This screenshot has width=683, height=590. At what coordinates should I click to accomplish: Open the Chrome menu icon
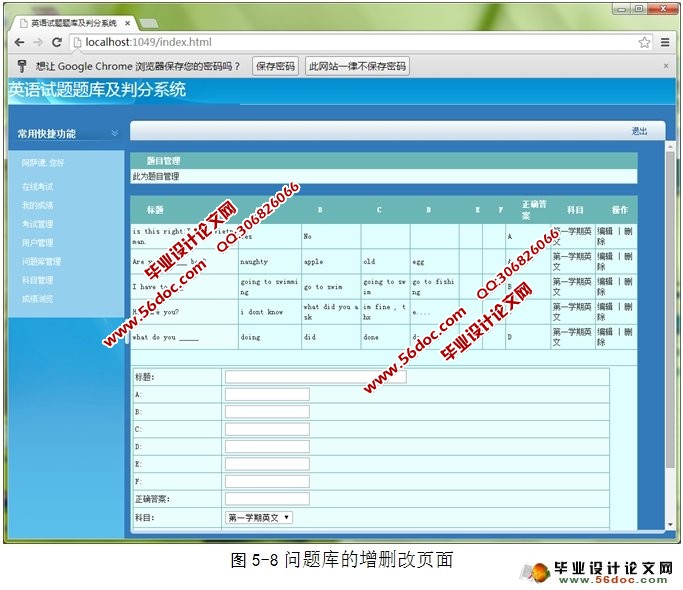[665, 43]
